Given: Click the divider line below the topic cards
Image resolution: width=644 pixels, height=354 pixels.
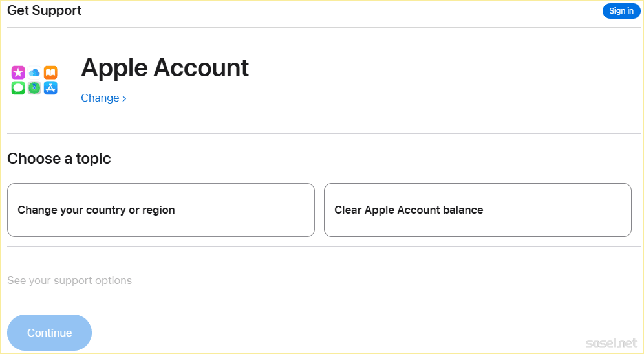Looking at the screenshot, I should pos(323,246).
